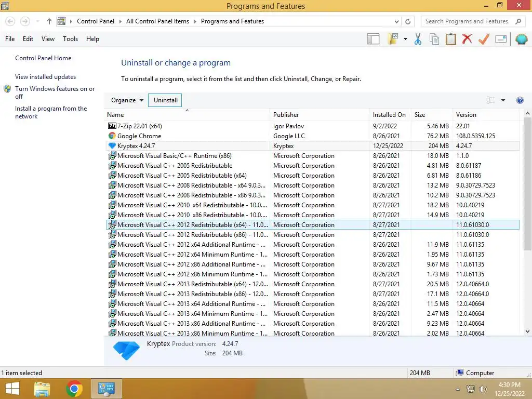This screenshot has height=399, width=532.
Task: Select Google Chrome program entry
Action: 312,136
